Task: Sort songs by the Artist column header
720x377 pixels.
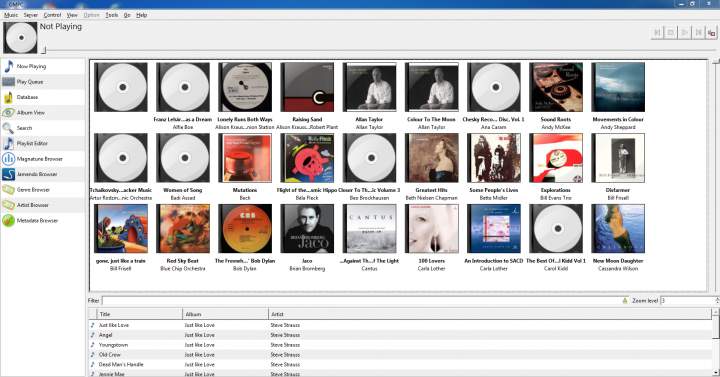Action: (490, 314)
